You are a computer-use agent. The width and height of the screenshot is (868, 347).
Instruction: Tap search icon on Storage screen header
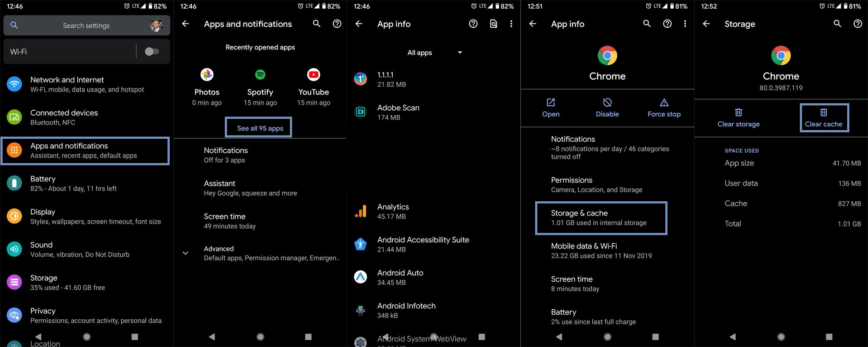tap(837, 24)
